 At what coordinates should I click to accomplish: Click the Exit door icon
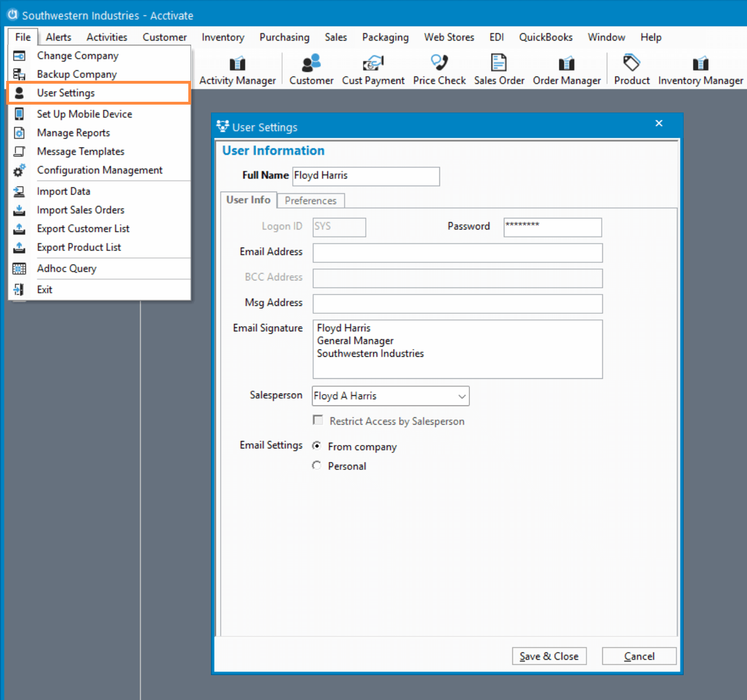(x=19, y=289)
